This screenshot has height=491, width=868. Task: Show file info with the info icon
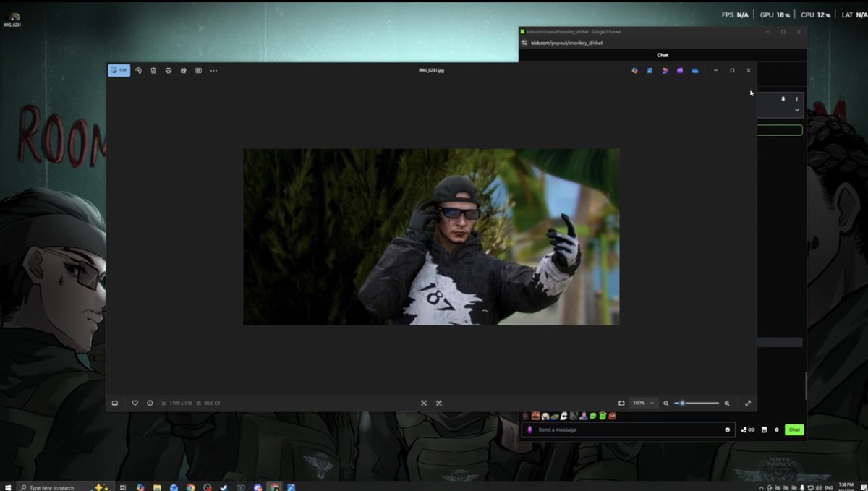[x=150, y=403]
